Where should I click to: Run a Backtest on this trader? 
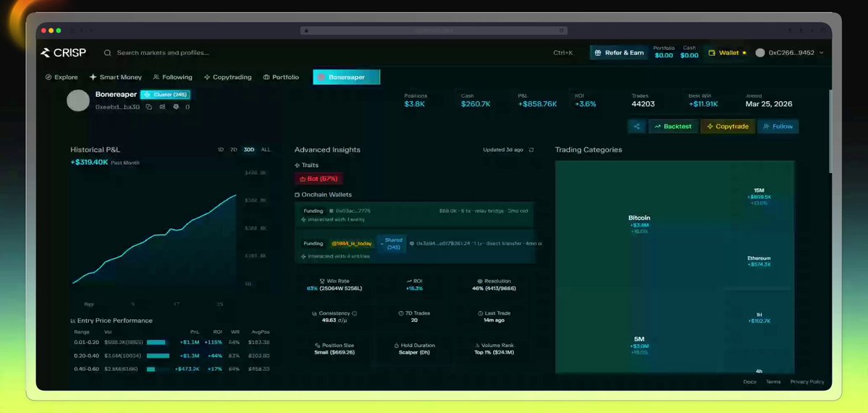click(673, 127)
